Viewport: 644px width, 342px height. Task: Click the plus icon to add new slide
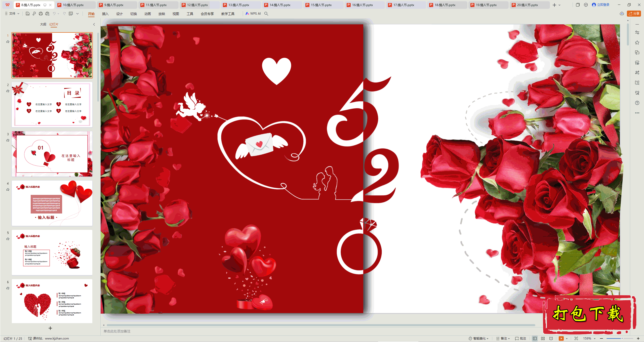coord(50,328)
